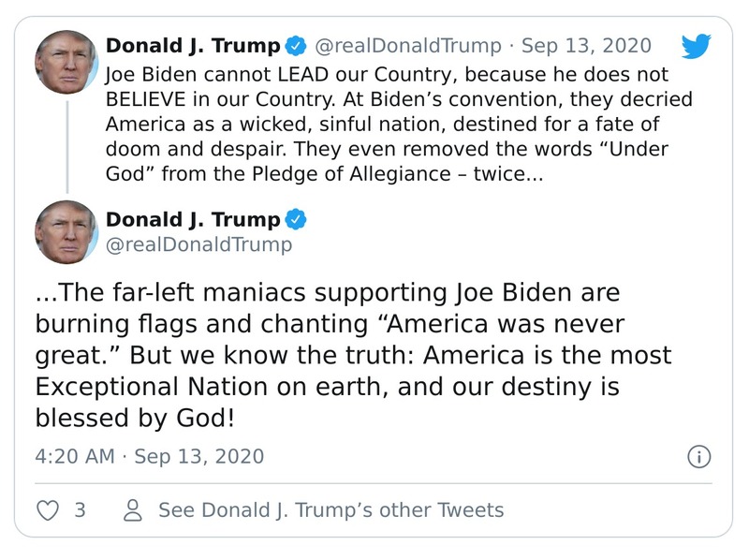Click the verified badge next to first Donald J. Trump name
Viewport: 749px width, 560px height.
294,43
